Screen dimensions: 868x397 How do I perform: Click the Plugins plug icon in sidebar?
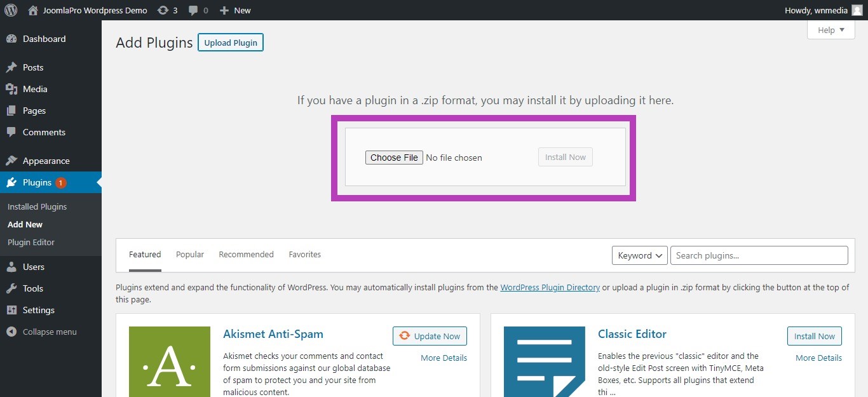point(11,182)
